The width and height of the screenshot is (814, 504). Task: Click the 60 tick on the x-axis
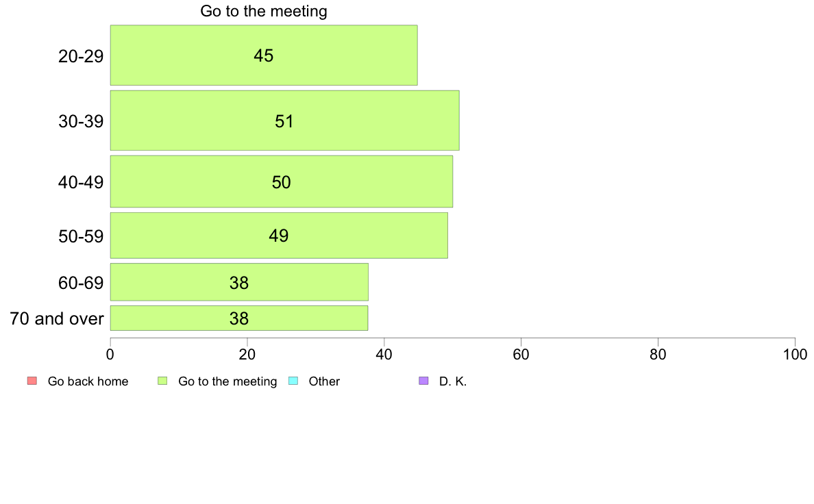(x=521, y=355)
